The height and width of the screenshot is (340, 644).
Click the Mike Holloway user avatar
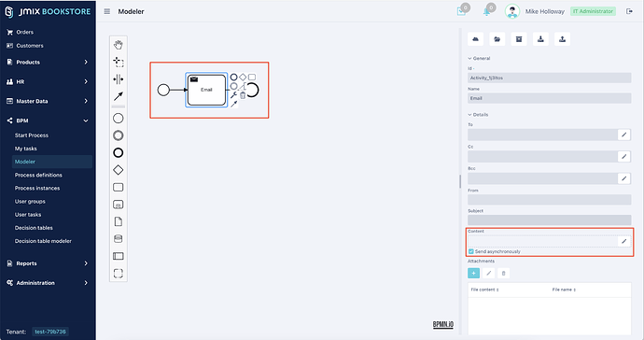click(x=512, y=11)
